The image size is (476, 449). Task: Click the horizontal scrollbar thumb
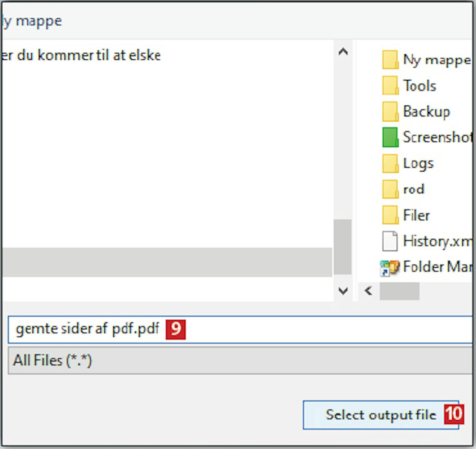tap(399, 291)
